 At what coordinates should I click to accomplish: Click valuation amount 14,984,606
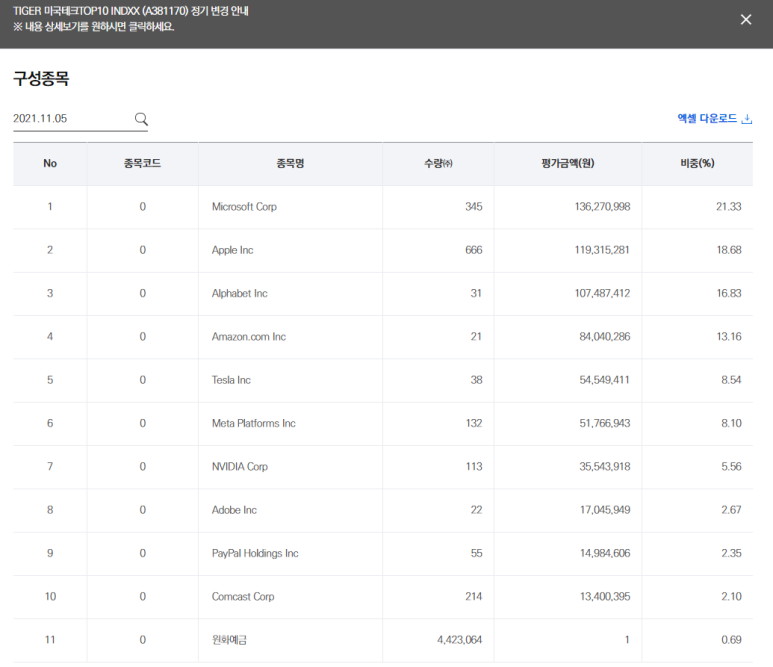605,554
